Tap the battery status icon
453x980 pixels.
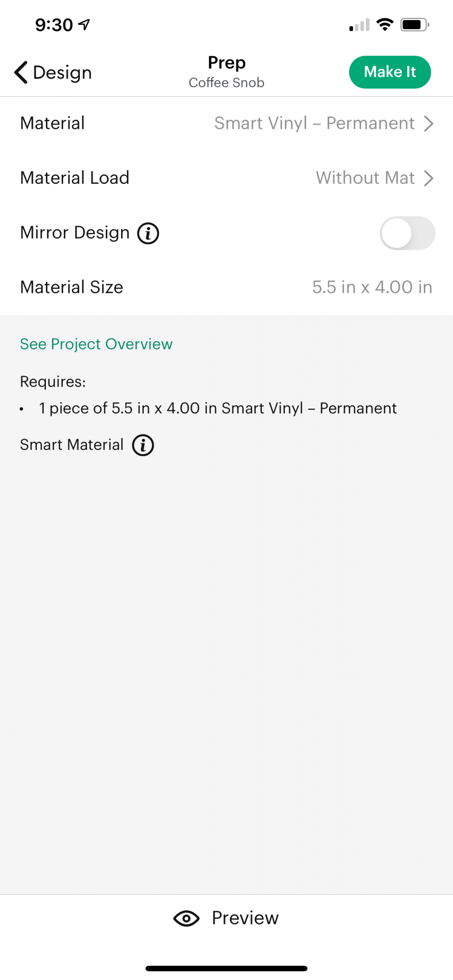[x=415, y=24]
